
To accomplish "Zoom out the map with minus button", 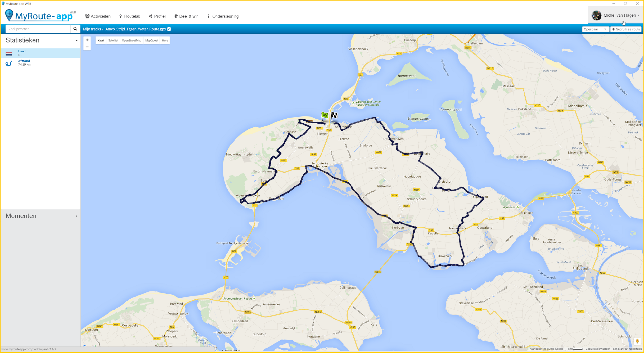I will [87, 47].
